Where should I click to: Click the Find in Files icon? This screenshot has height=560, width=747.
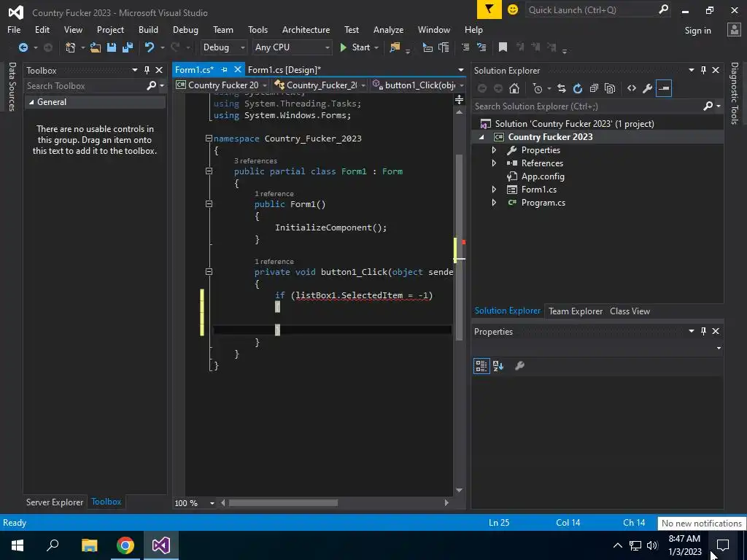click(x=395, y=47)
